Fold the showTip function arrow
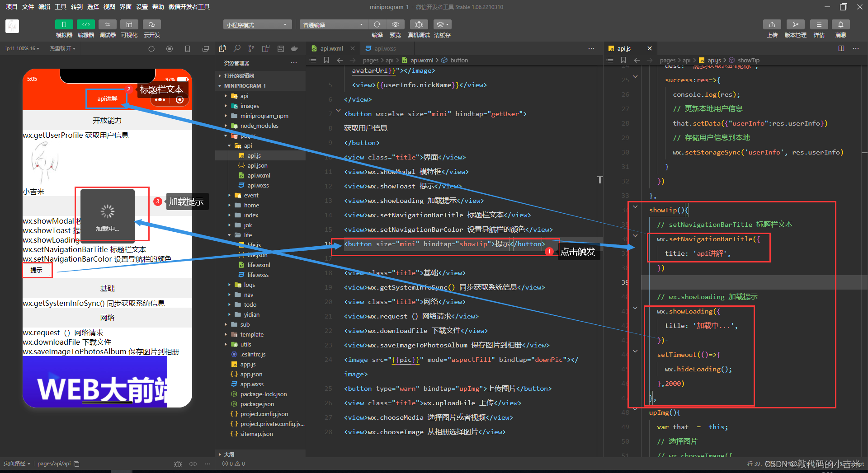 (x=635, y=207)
